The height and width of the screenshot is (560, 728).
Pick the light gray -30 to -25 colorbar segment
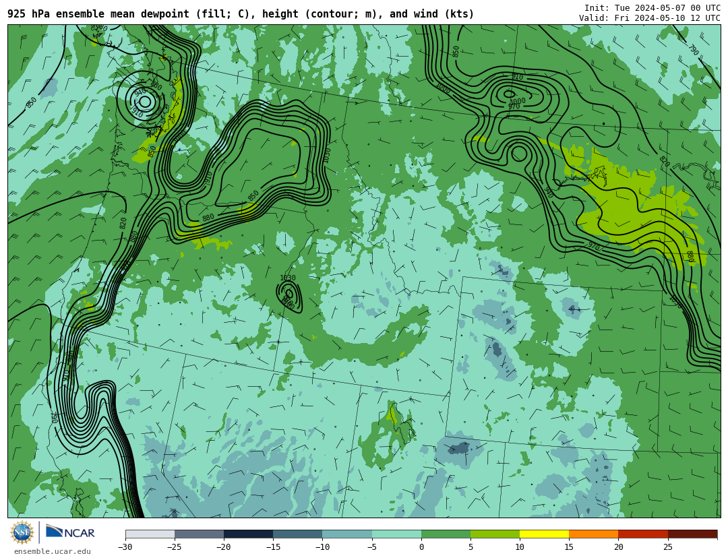pos(150,534)
